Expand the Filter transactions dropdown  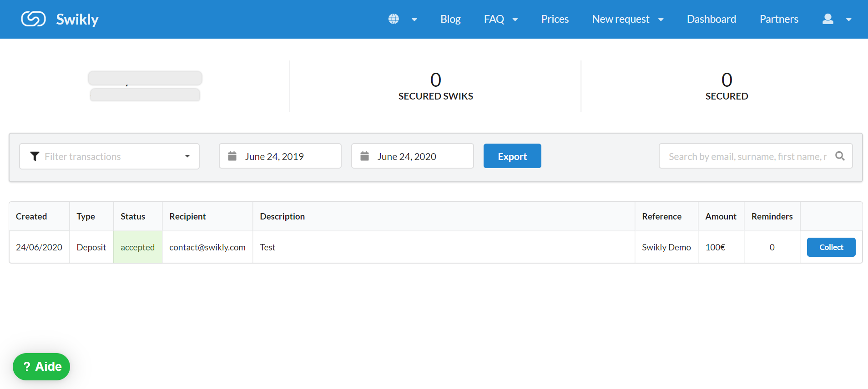(187, 156)
